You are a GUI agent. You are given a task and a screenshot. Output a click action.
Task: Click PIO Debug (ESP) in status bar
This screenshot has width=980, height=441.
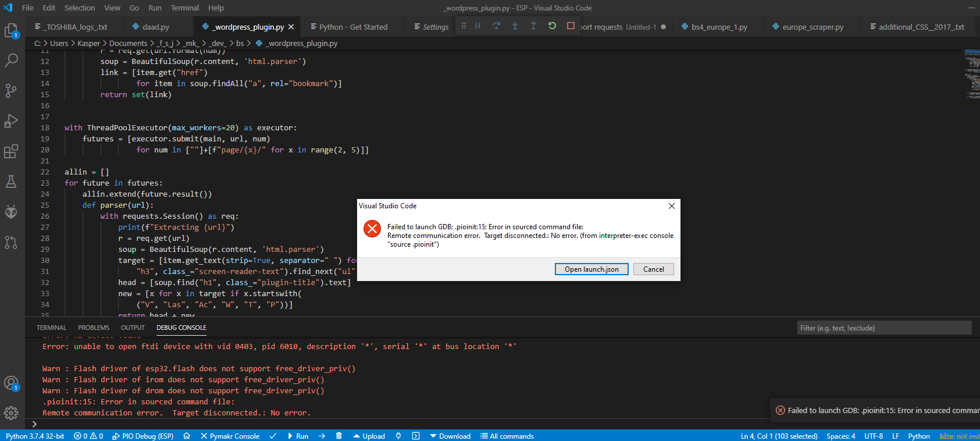[x=142, y=436]
